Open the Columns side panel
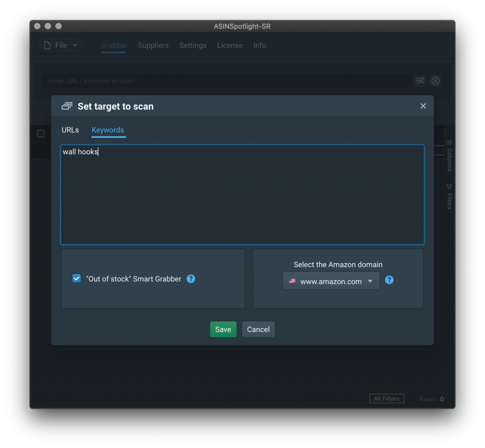This screenshot has height=448, width=485. click(x=449, y=155)
